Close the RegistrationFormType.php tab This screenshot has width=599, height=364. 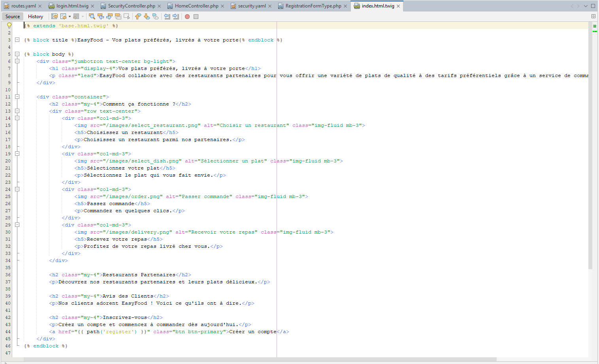click(345, 6)
